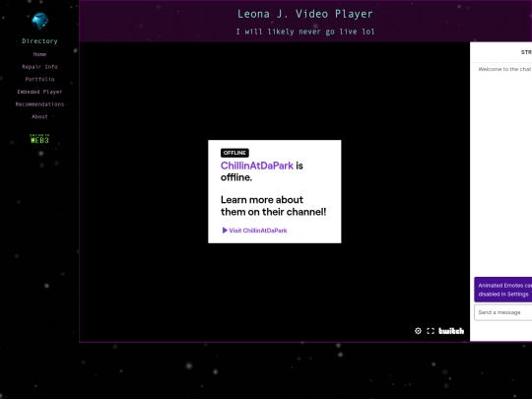This screenshot has width=532, height=399.
Task: Select Embeded Player in sidebar
Action: click(39, 92)
